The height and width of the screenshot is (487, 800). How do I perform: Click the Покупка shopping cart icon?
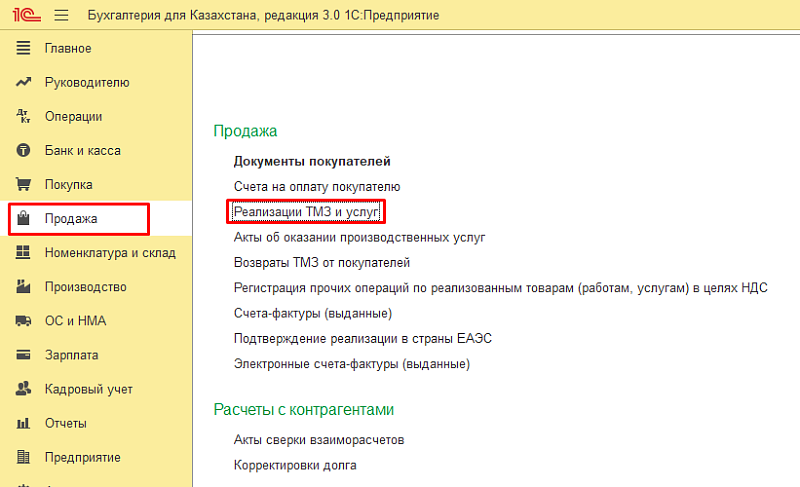pos(24,184)
